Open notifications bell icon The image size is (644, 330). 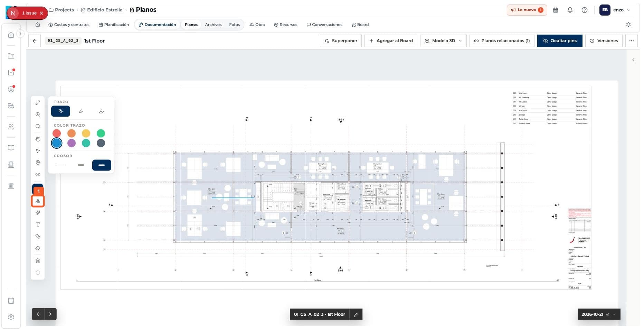click(x=570, y=10)
